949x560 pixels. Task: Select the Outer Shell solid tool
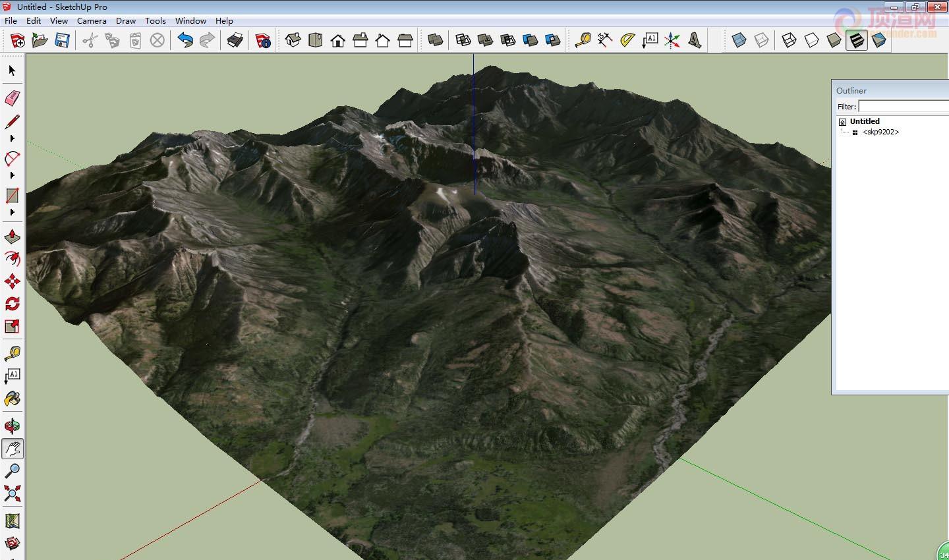coord(435,41)
